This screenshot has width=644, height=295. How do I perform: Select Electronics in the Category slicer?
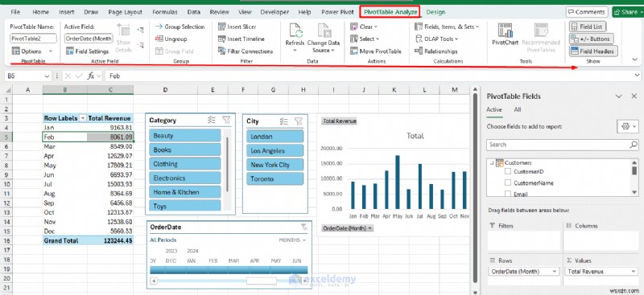(x=185, y=178)
